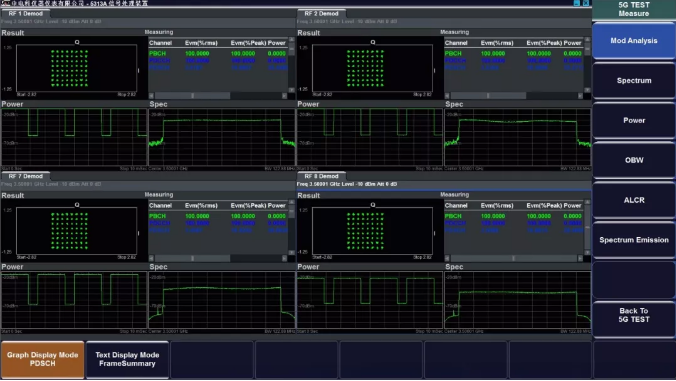
Task: Switch to the RF 8 Demod tab
Action: (x=321, y=176)
